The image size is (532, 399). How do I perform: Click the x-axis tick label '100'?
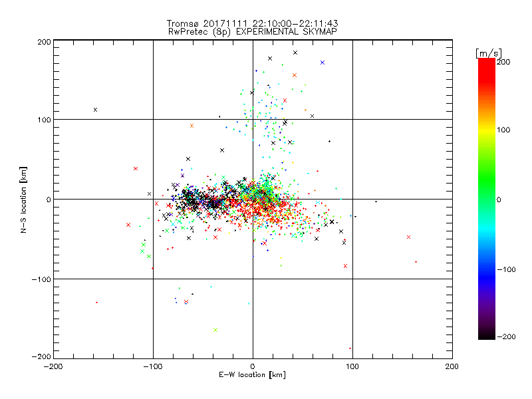(352, 366)
